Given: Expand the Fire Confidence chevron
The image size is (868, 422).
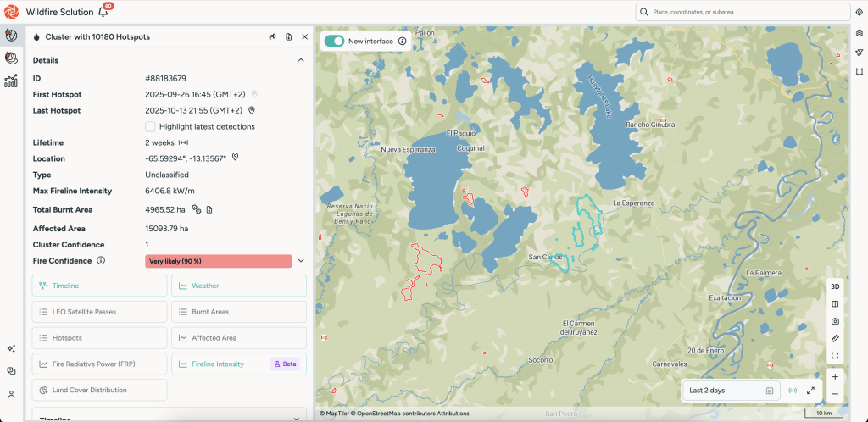Looking at the screenshot, I should 300,261.
